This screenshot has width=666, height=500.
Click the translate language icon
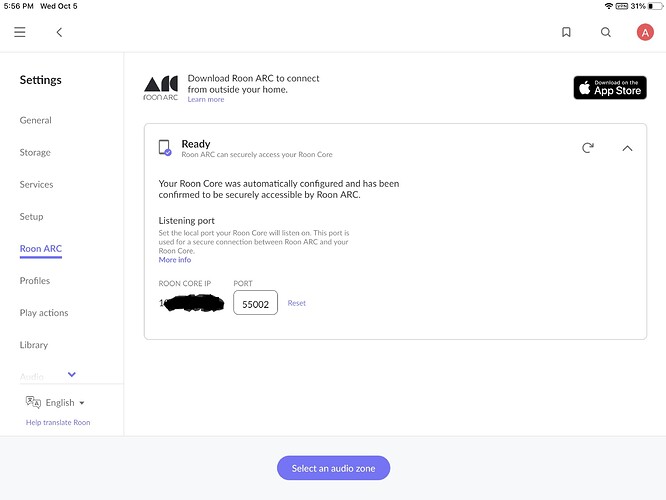tap(33, 402)
